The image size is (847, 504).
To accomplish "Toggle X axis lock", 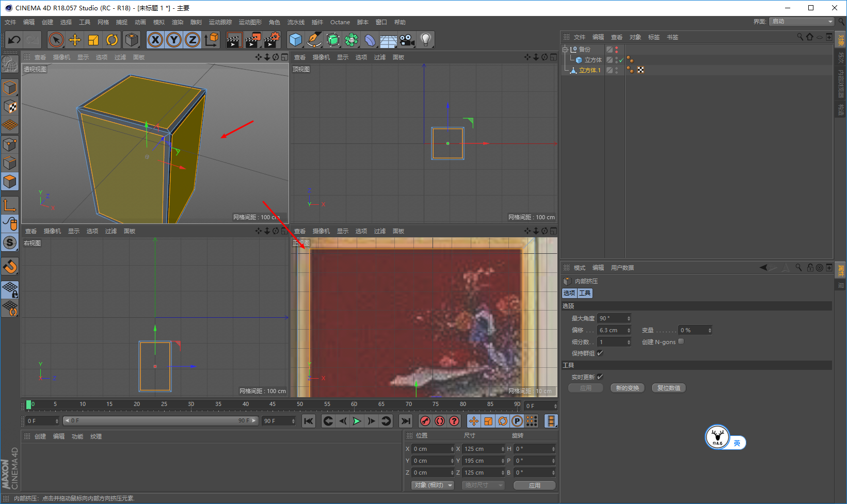I will (155, 40).
